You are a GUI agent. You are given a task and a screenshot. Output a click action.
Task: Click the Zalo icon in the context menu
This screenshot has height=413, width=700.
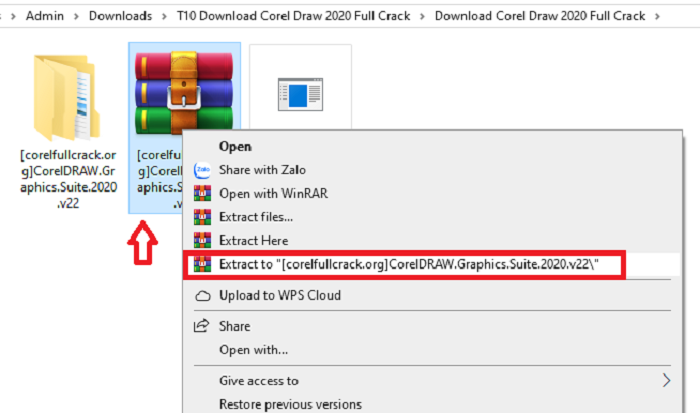[202, 170]
